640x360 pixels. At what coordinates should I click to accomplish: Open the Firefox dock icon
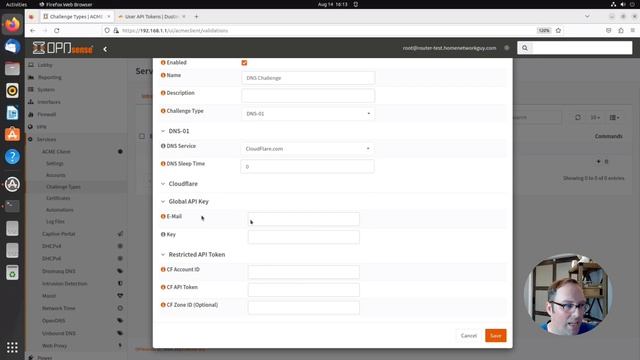12,24
